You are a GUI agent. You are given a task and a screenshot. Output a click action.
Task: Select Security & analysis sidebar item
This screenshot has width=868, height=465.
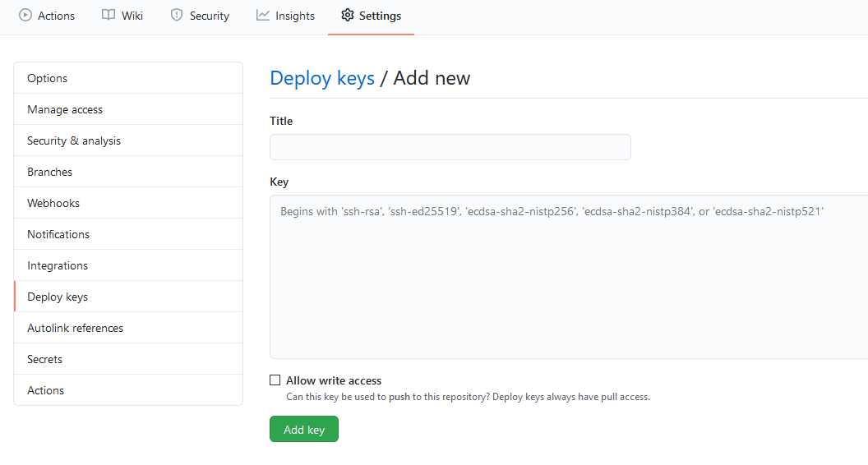pos(128,140)
